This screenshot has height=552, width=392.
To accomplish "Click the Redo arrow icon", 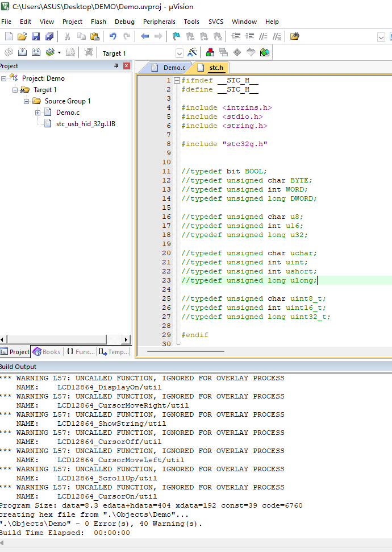I will coord(126,36).
